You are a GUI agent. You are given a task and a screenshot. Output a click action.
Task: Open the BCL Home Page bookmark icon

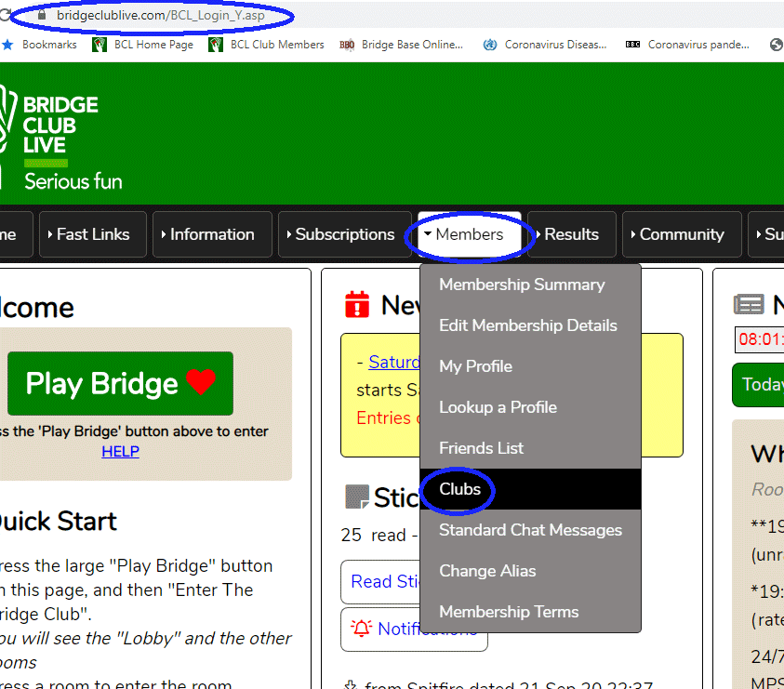100,45
